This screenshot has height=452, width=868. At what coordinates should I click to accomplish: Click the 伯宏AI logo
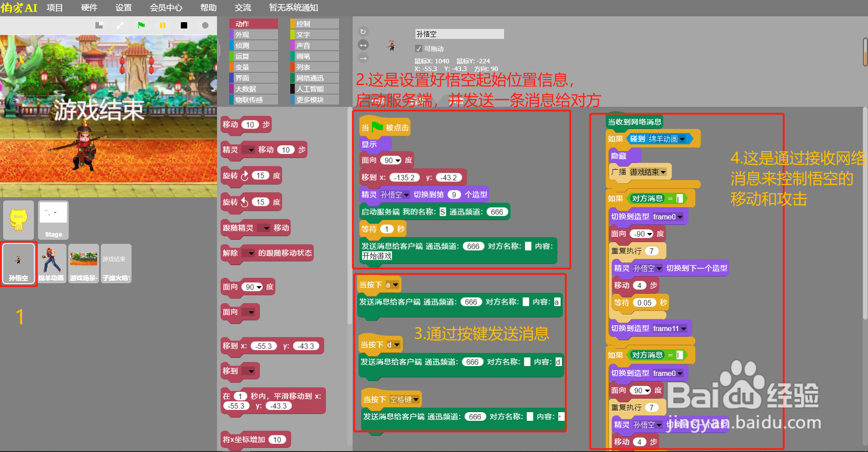(x=19, y=8)
